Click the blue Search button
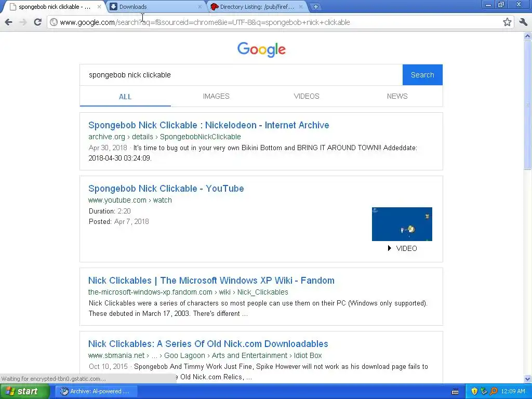The width and height of the screenshot is (532, 399). click(422, 75)
